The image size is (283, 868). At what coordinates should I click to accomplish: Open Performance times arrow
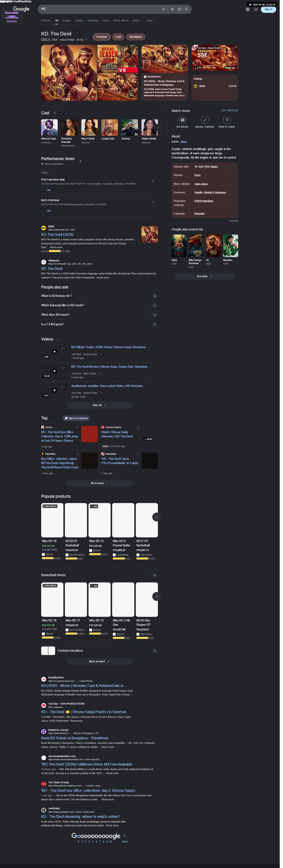click(x=80, y=161)
